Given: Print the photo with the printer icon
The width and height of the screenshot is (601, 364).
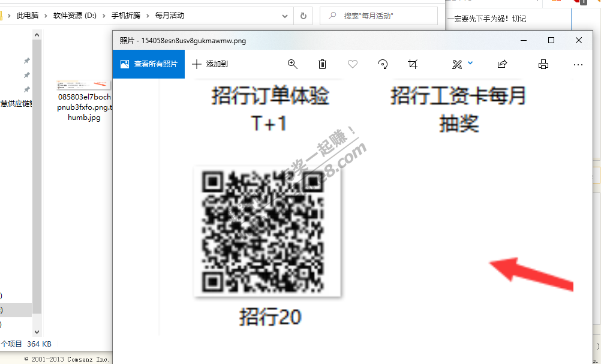Looking at the screenshot, I should tap(543, 64).
